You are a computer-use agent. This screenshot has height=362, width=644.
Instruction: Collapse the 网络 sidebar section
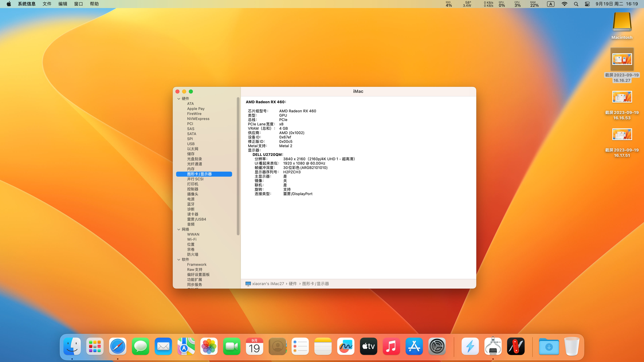(179, 229)
